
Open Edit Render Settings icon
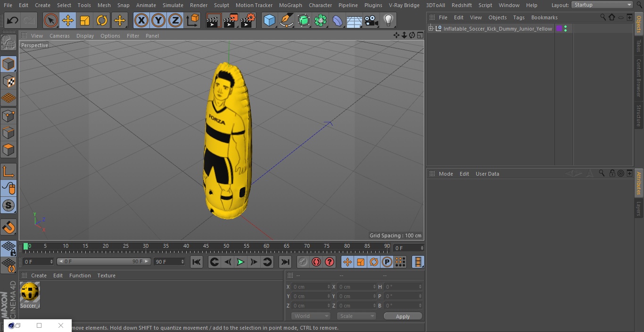(x=248, y=21)
